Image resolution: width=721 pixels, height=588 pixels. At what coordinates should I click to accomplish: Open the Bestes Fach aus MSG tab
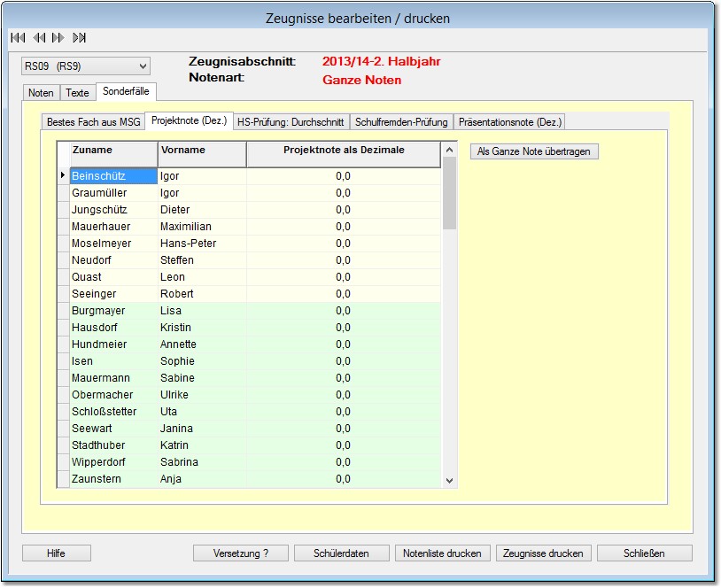pos(93,122)
